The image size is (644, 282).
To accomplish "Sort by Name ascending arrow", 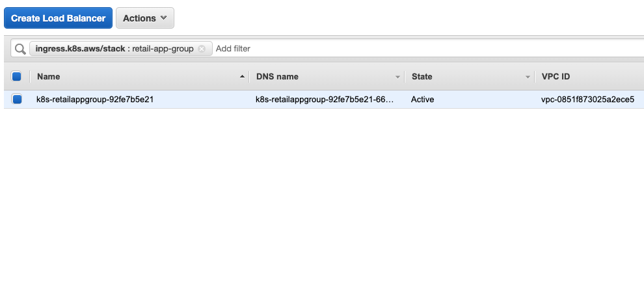I will tap(243, 76).
